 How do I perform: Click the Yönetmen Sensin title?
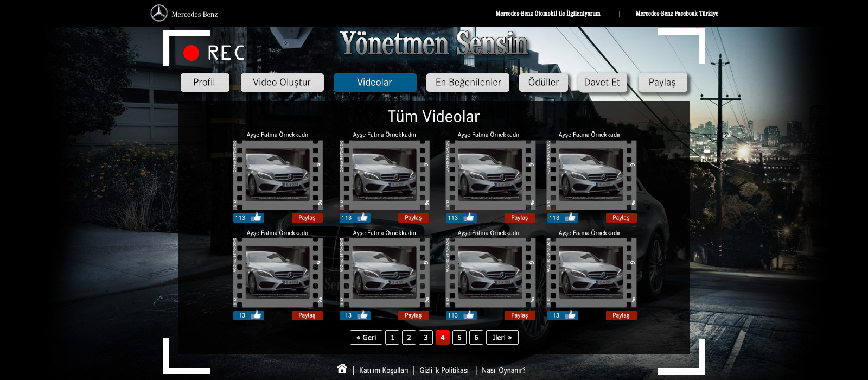434,43
